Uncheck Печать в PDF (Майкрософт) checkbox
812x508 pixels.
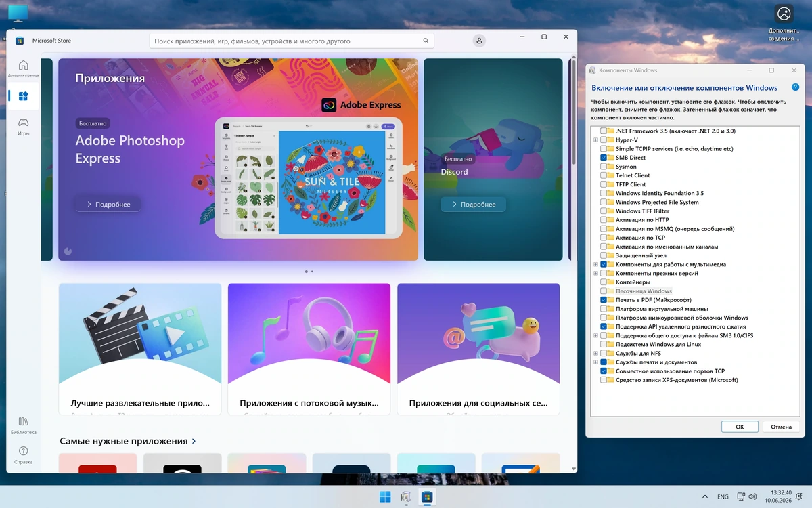604,300
